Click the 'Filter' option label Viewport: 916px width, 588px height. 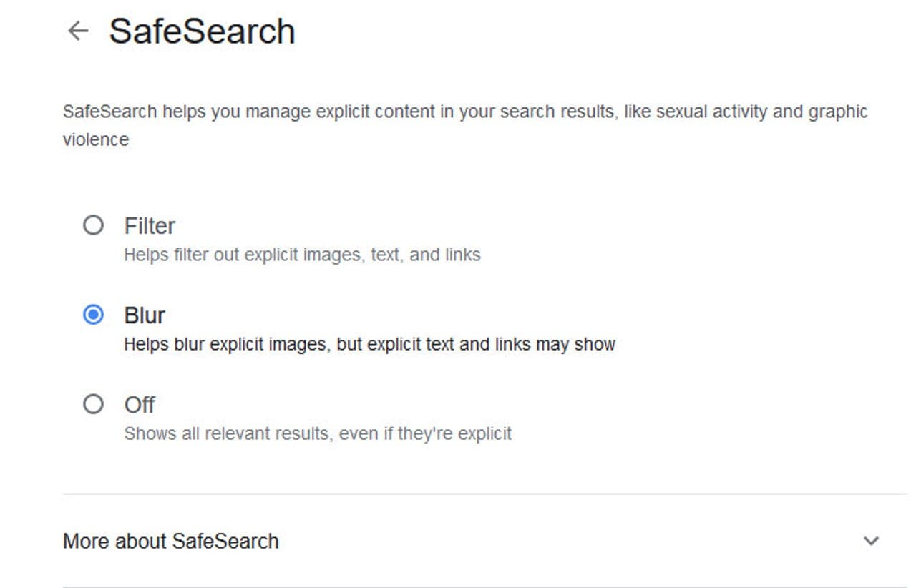coord(150,226)
